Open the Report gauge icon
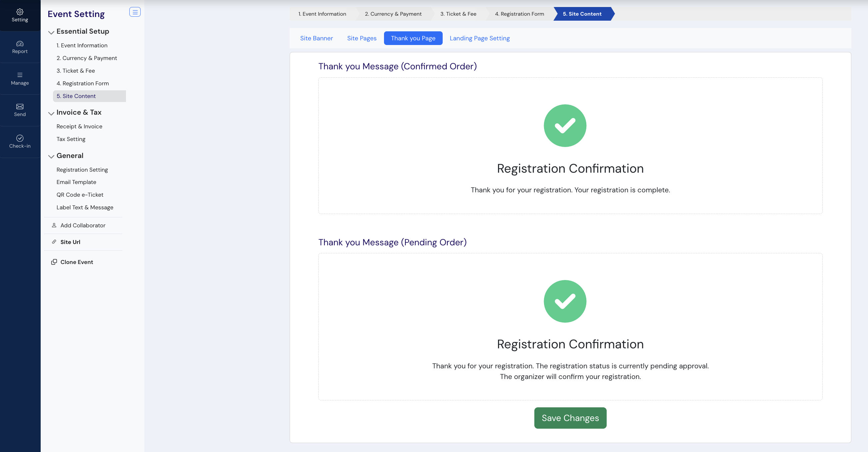The width and height of the screenshot is (868, 452). coord(20,43)
